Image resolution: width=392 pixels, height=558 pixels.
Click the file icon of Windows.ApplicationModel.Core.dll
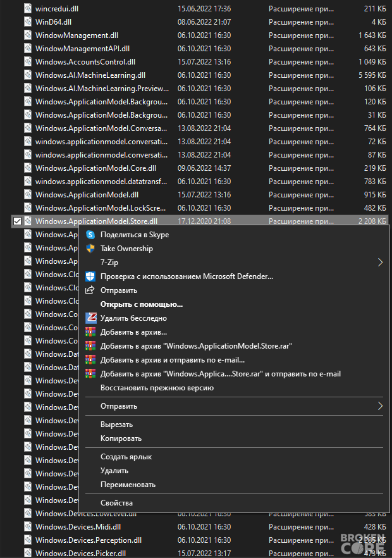click(x=28, y=168)
